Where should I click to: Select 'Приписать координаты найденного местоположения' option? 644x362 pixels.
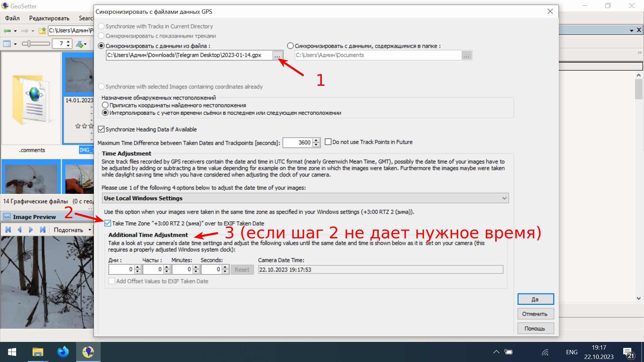[x=105, y=105]
